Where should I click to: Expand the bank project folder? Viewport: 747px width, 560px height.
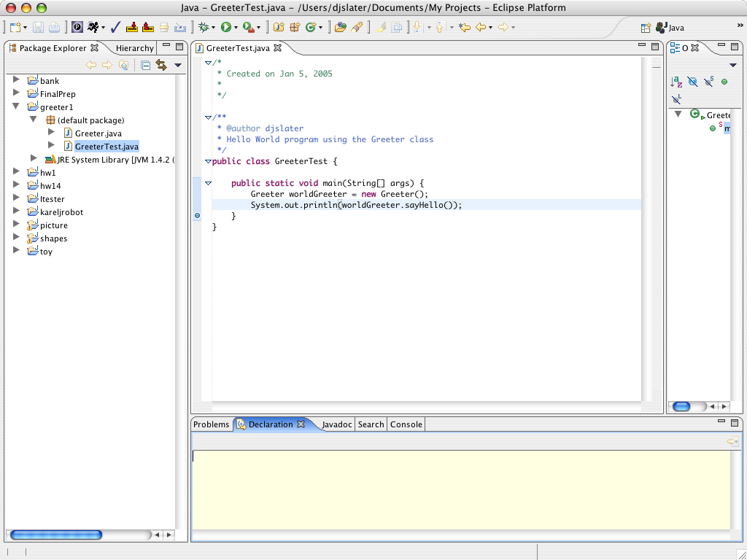(x=16, y=80)
